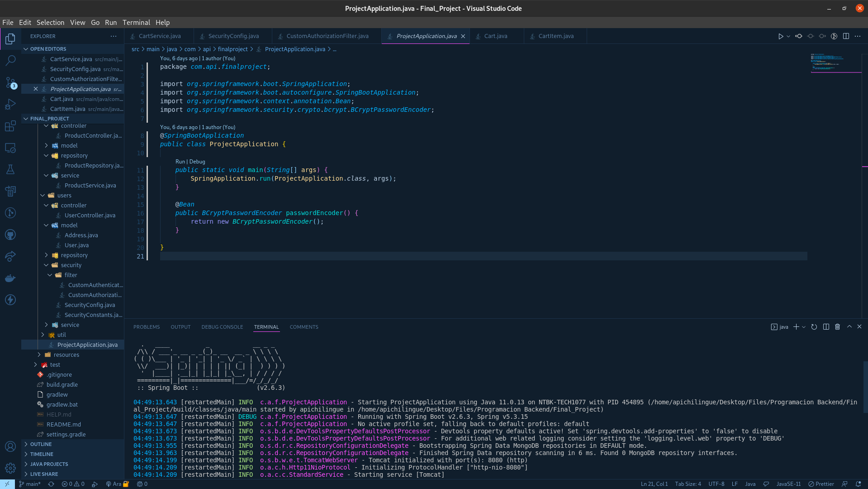The width and height of the screenshot is (868, 489).
Task: Close the ProjectApplication.java editor tab
Action: (x=463, y=36)
